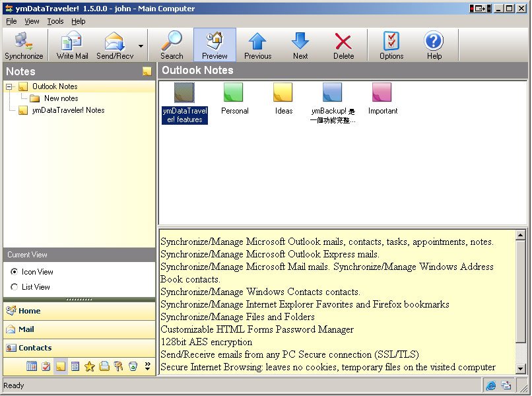Click the Outlook Notes content header
Viewport: 532px width, 396px height.
343,71
